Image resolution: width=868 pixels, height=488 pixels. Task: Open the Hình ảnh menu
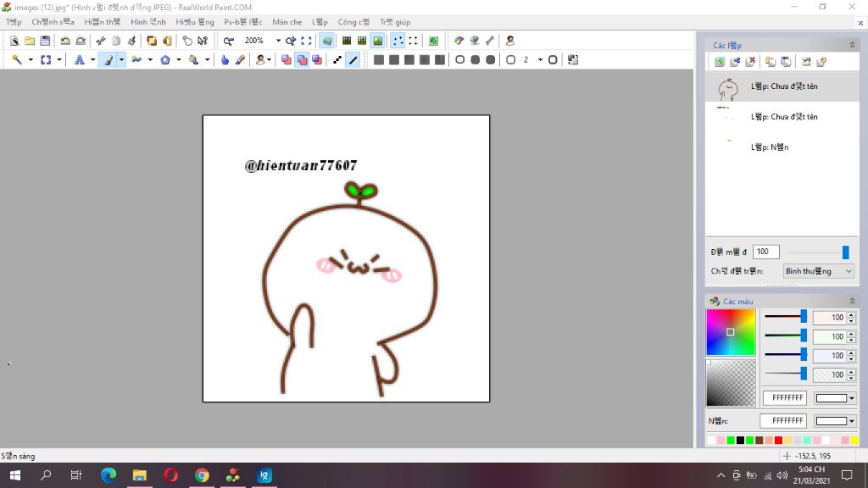[x=147, y=22]
